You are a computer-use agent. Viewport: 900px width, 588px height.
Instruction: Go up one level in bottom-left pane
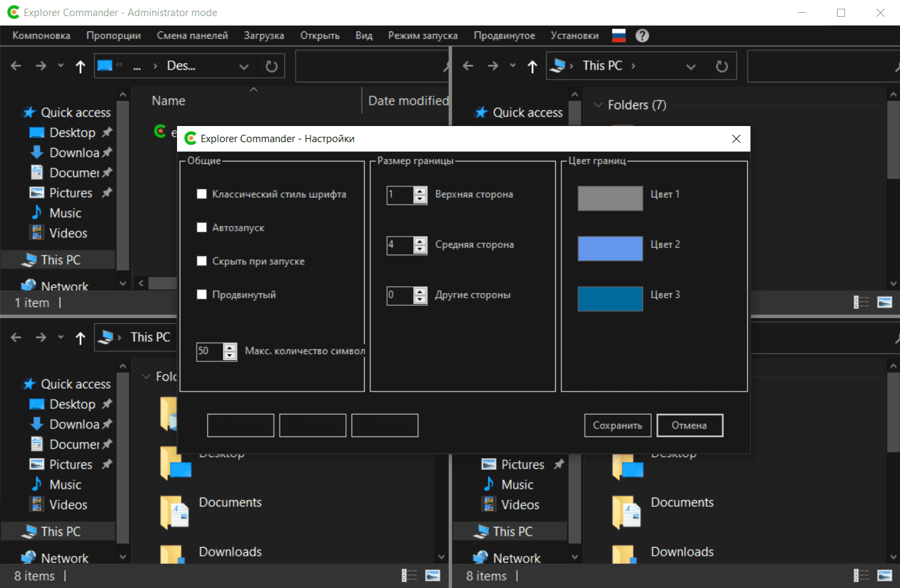(x=80, y=338)
